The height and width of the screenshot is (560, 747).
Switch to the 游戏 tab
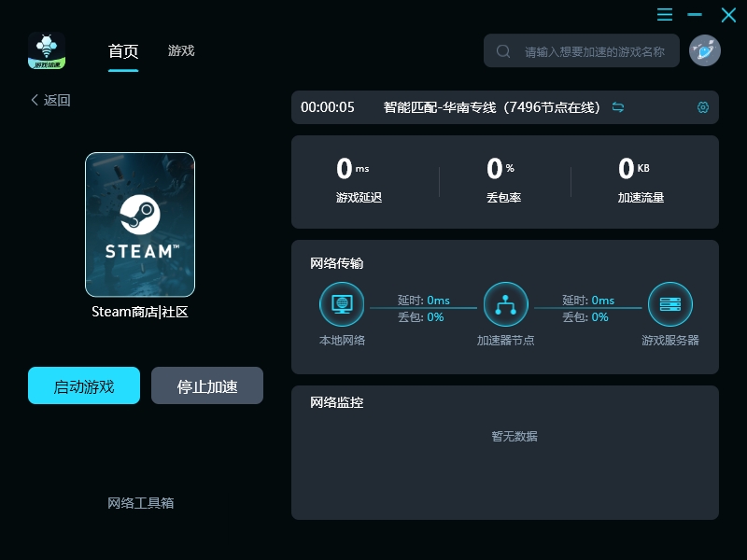[x=181, y=50]
